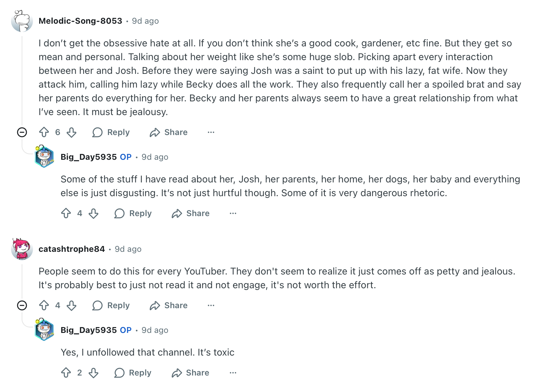Downvote Melodic-Song-8053's comment

(x=71, y=132)
